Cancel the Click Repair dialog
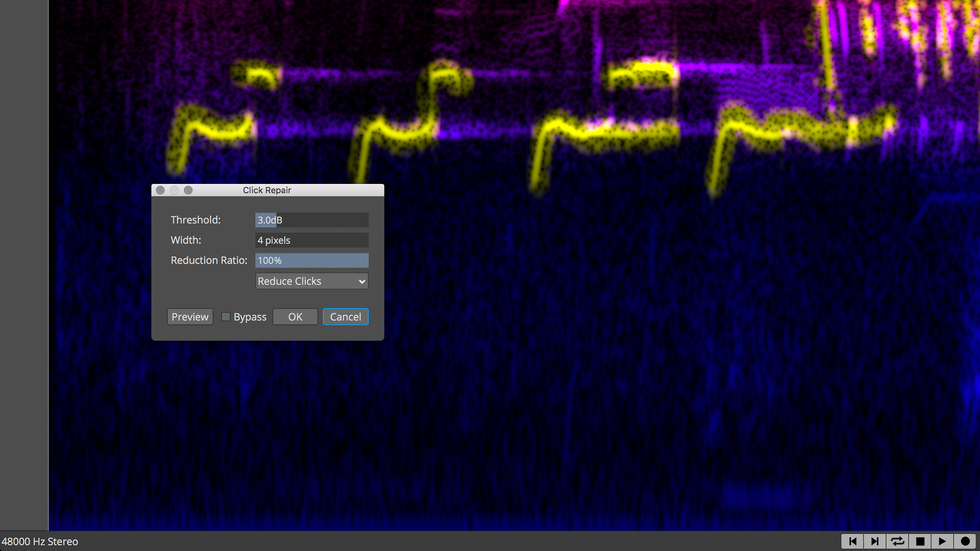The height and width of the screenshot is (551, 980). 345,316
